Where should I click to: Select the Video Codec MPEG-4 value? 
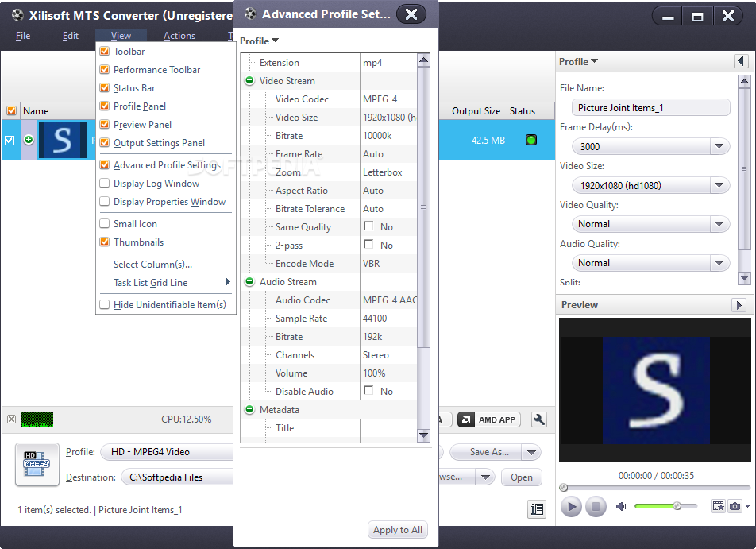[380, 99]
